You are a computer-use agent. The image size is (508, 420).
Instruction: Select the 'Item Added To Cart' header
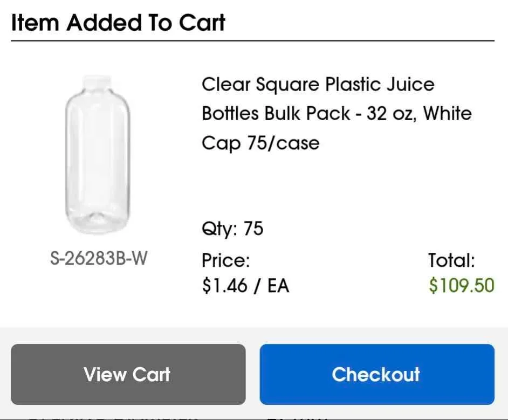click(x=118, y=22)
